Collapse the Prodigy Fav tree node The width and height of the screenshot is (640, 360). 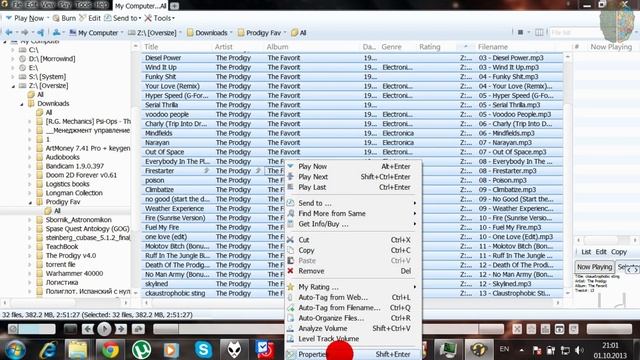(x=30, y=202)
